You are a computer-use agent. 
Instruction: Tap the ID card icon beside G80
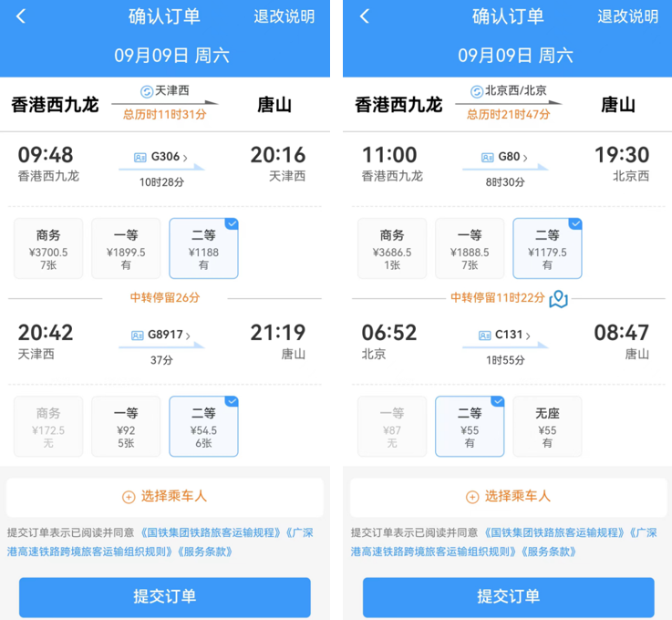click(486, 157)
